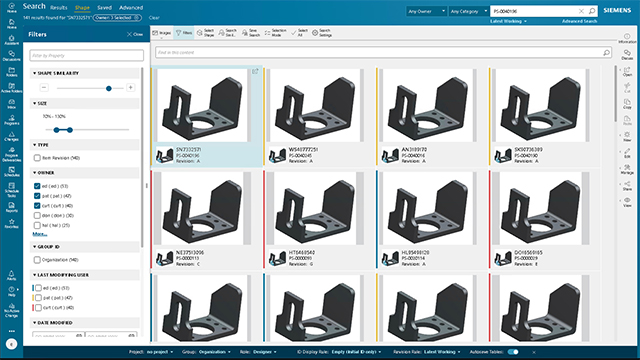Click the Edit pencil icon
Viewport: 640px width, 360px height.
pos(627,153)
